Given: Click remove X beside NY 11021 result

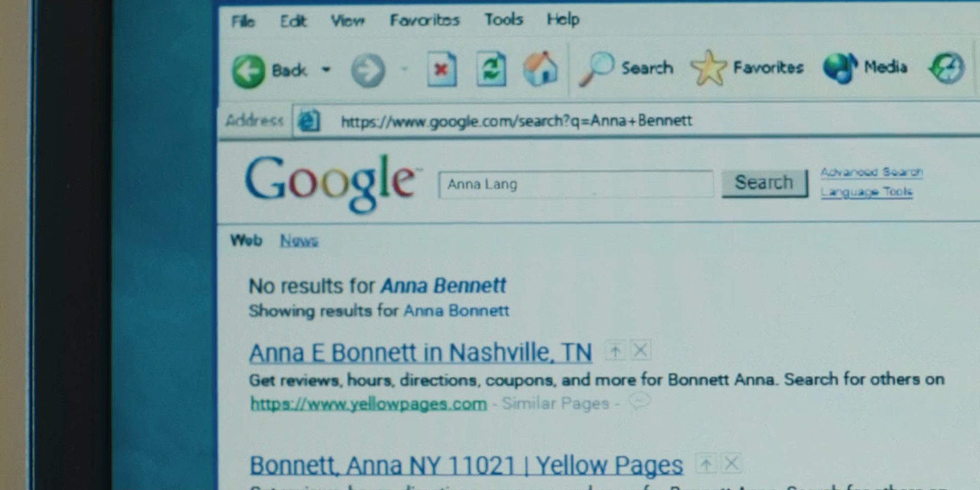Looking at the screenshot, I should coord(731,463).
